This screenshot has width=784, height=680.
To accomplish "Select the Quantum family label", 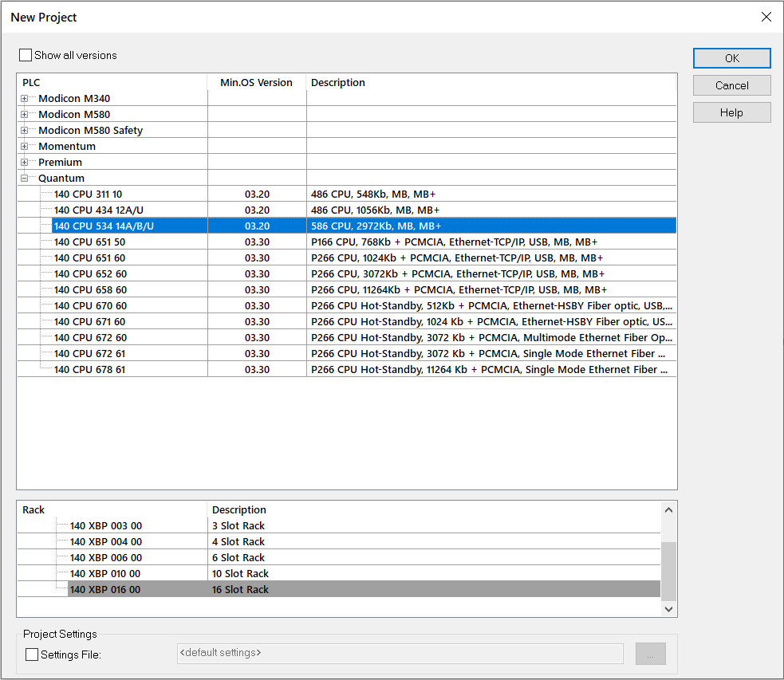I will [x=61, y=179].
